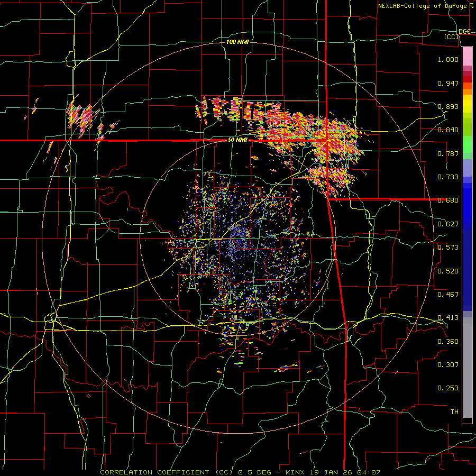This screenshot has width=476, height=476.
Task: Click the 0.627 scale value
Action: (448, 224)
